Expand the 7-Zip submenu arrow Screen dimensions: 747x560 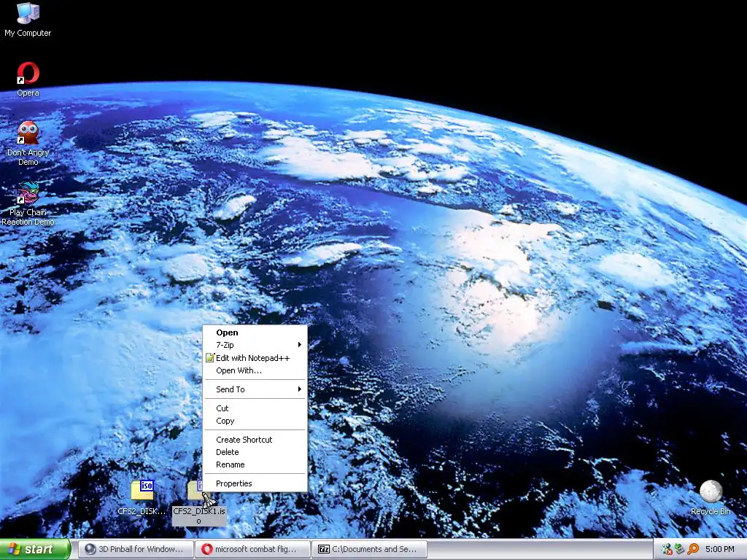tap(300, 345)
